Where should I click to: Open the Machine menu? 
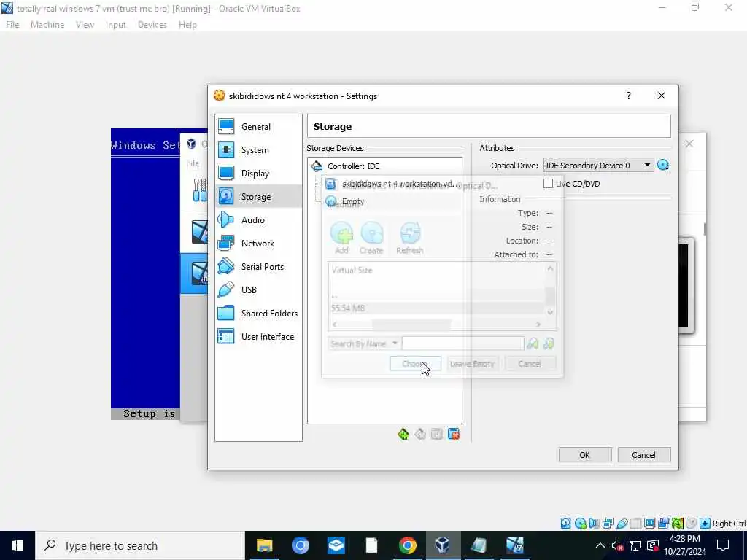[x=47, y=25]
